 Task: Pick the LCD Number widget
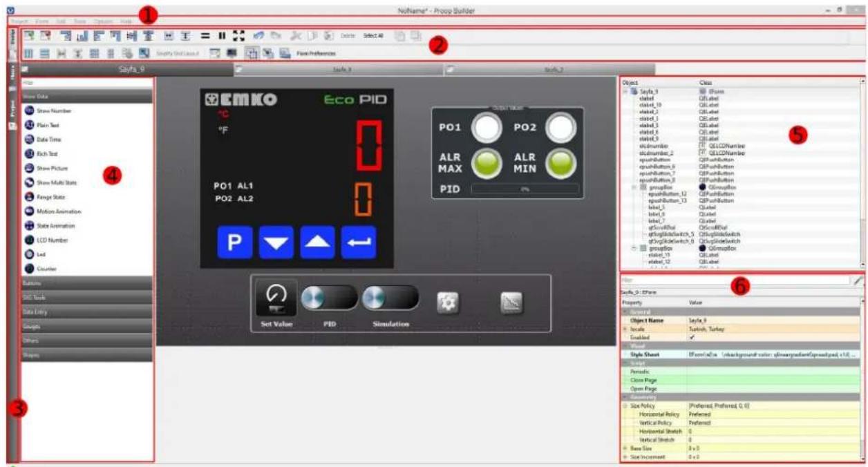click(x=46, y=240)
